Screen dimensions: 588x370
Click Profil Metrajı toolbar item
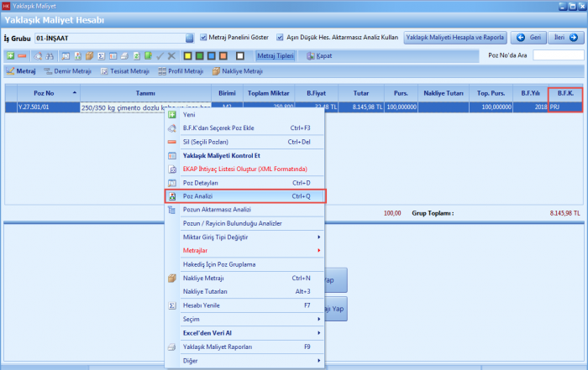pos(180,71)
